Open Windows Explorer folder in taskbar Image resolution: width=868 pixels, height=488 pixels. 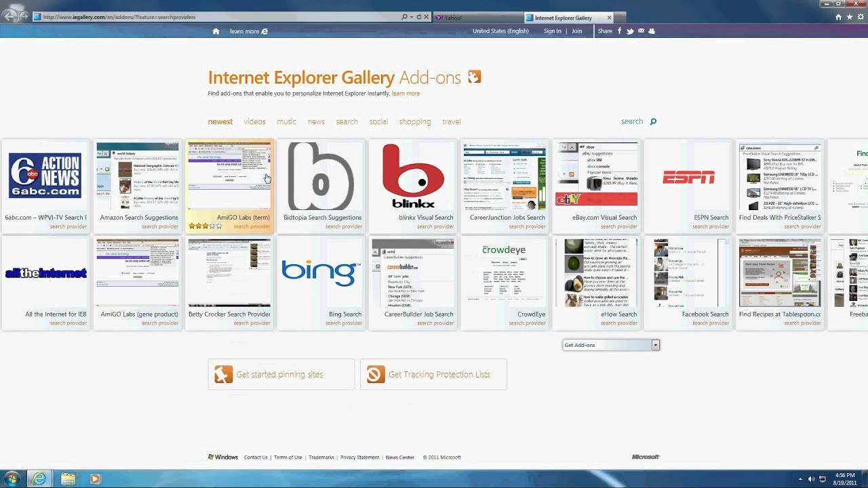pyautogui.click(x=68, y=479)
